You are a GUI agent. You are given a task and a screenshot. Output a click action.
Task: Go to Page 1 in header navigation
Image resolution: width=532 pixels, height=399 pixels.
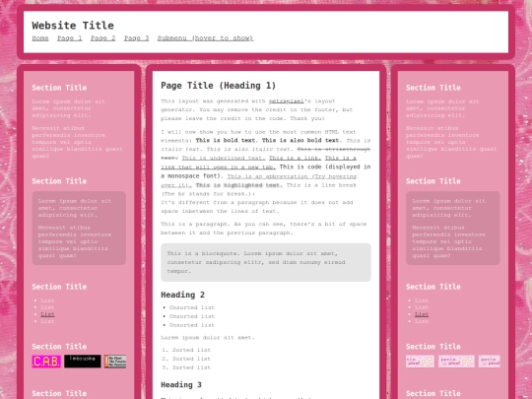click(x=70, y=38)
